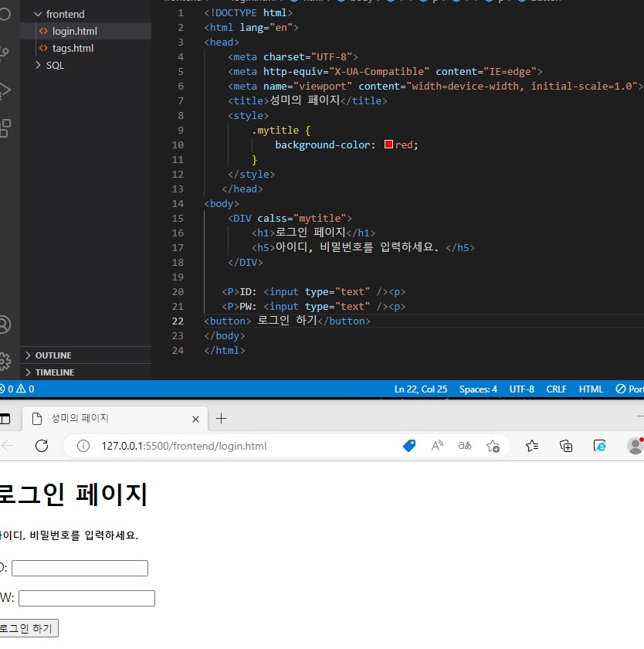
Task: Click the 로그인 페이지 heading on webpage
Action: tap(73, 494)
